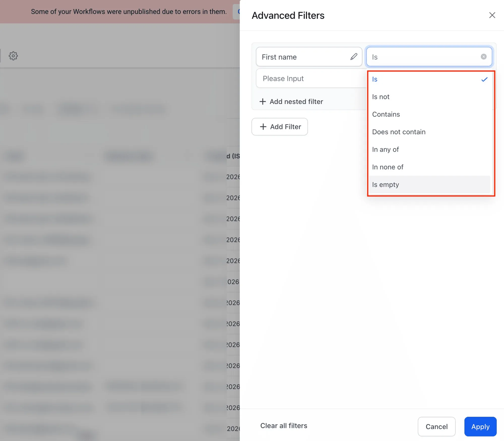Viewport: 504px width, 441px height.
Task: Select "In none of" option
Action: [429, 167]
